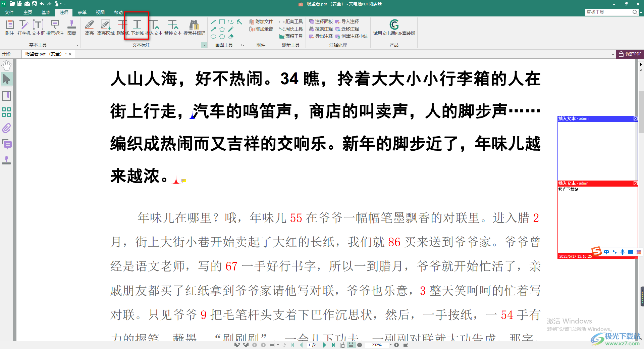Select the 指示标注 callout tool

point(55,27)
